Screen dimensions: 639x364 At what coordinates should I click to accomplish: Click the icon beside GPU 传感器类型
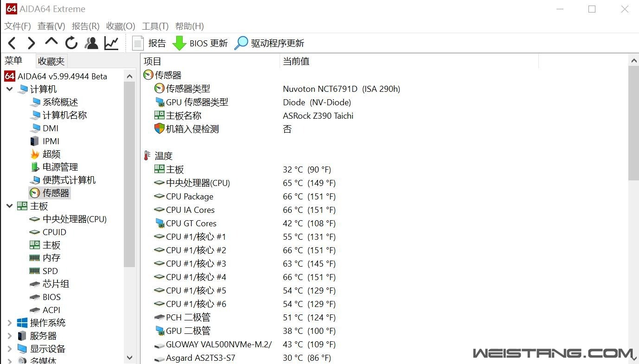(x=160, y=102)
